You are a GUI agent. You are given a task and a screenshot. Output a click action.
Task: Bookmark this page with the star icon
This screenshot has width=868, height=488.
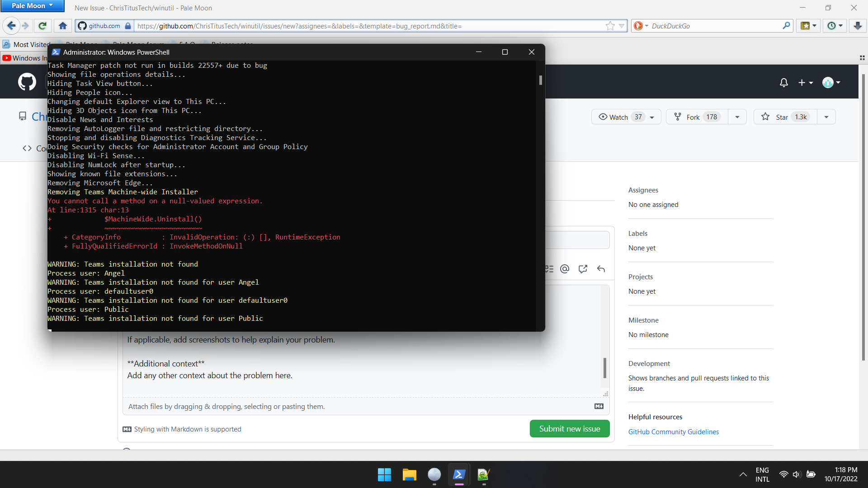610,26
